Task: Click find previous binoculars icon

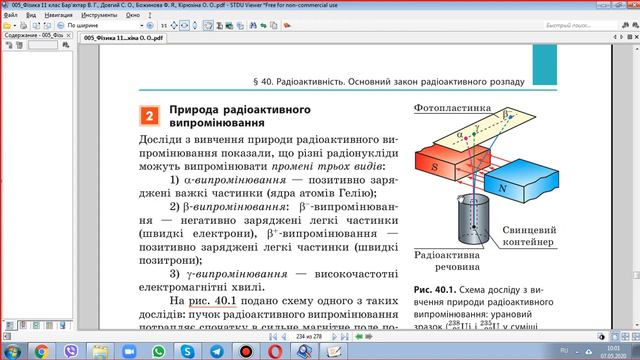Action: coord(626,25)
